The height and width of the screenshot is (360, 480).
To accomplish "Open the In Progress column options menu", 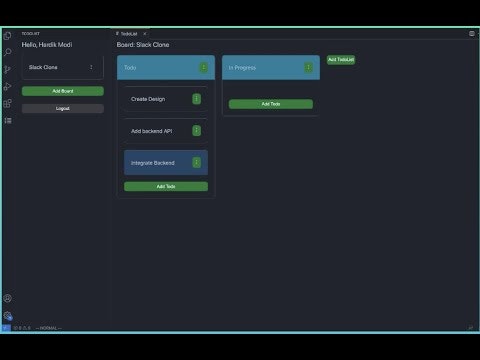I will pos(308,68).
